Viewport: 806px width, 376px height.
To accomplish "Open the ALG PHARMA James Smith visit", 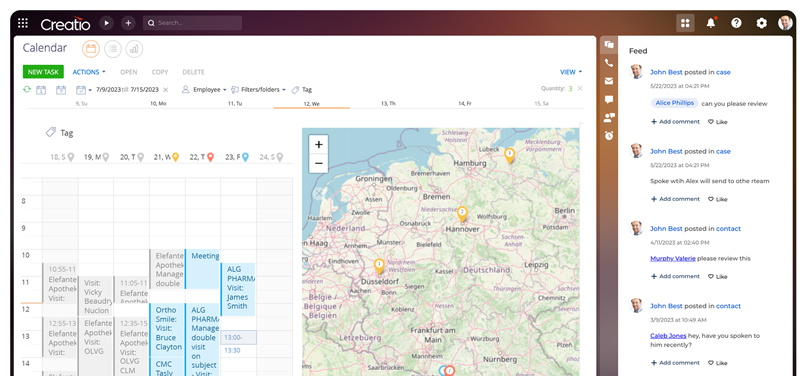I will (237, 289).
